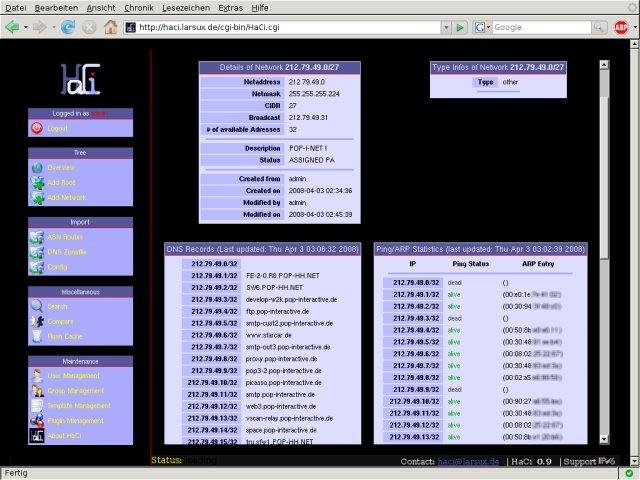
Task: Click the Search magnifier icon in sidebar
Action: (37, 307)
